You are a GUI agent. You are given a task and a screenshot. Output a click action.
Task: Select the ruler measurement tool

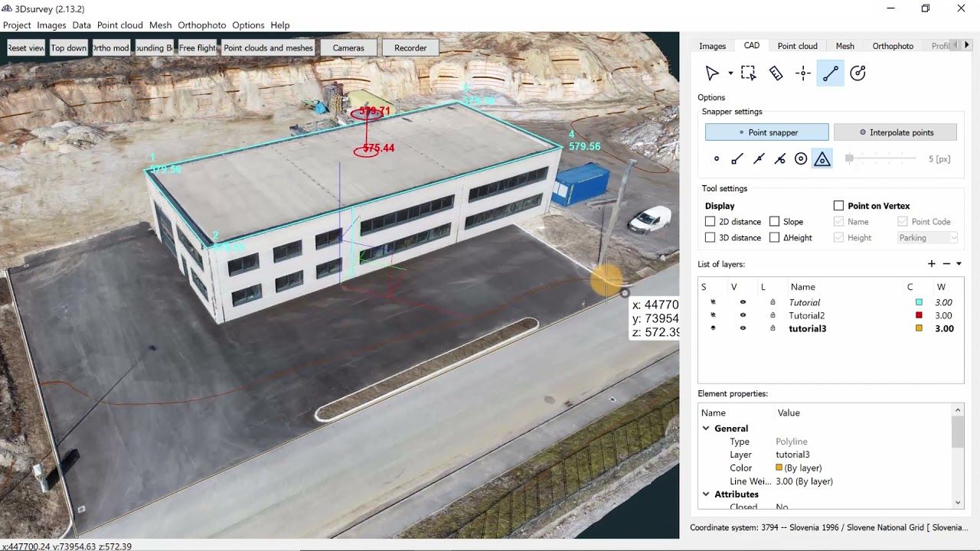(776, 73)
